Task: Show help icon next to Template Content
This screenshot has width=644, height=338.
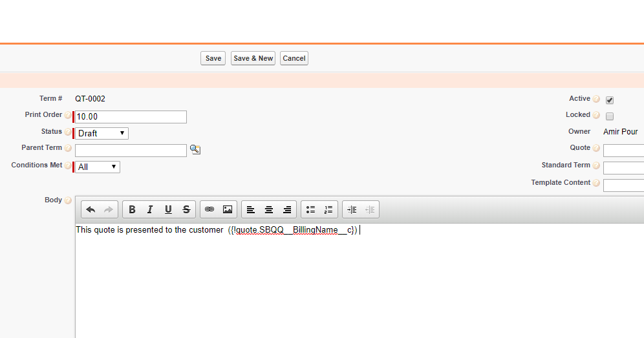Action: tap(596, 183)
